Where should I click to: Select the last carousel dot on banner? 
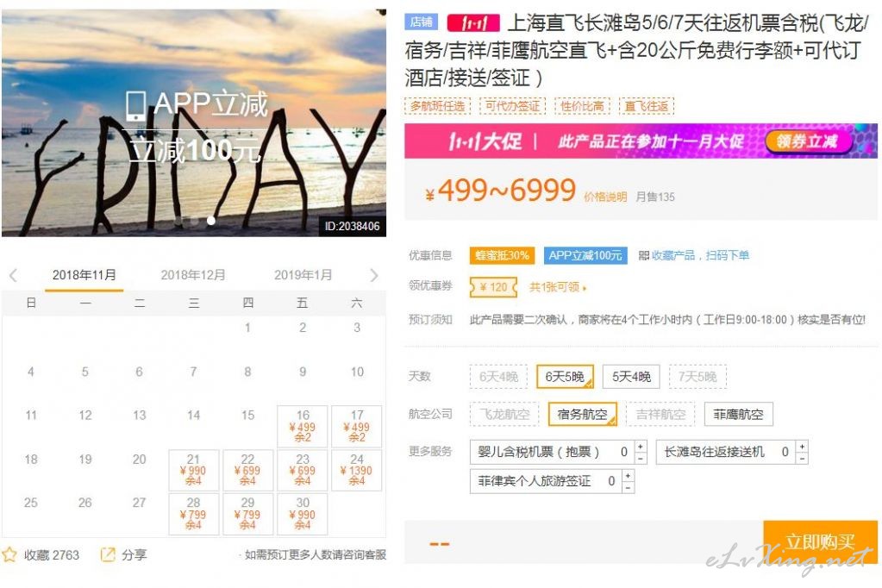point(211,221)
